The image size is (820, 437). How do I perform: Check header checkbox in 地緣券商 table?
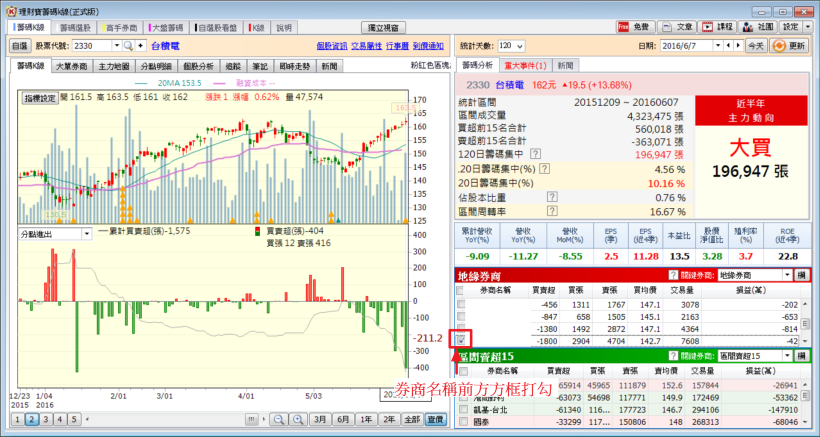click(x=460, y=290)
